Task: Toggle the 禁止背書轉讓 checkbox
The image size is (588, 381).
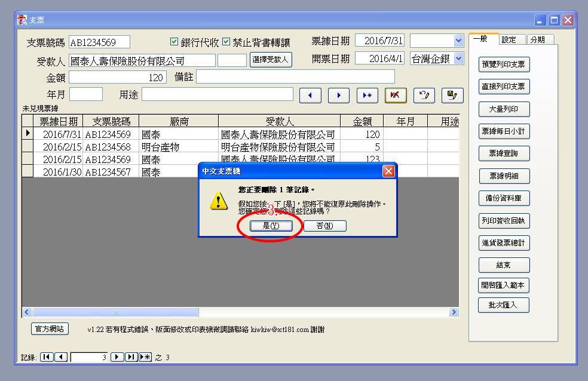Action: 226,42
